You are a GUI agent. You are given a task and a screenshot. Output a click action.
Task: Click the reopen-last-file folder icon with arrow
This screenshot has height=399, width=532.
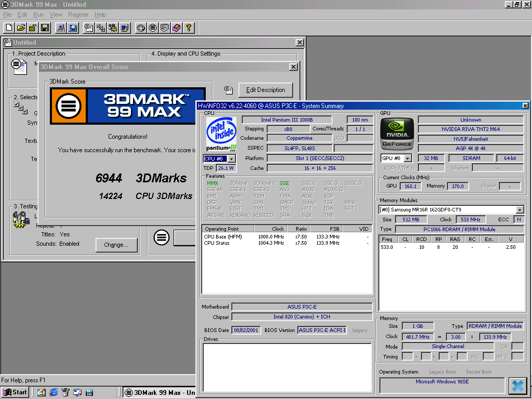(33, 28)
